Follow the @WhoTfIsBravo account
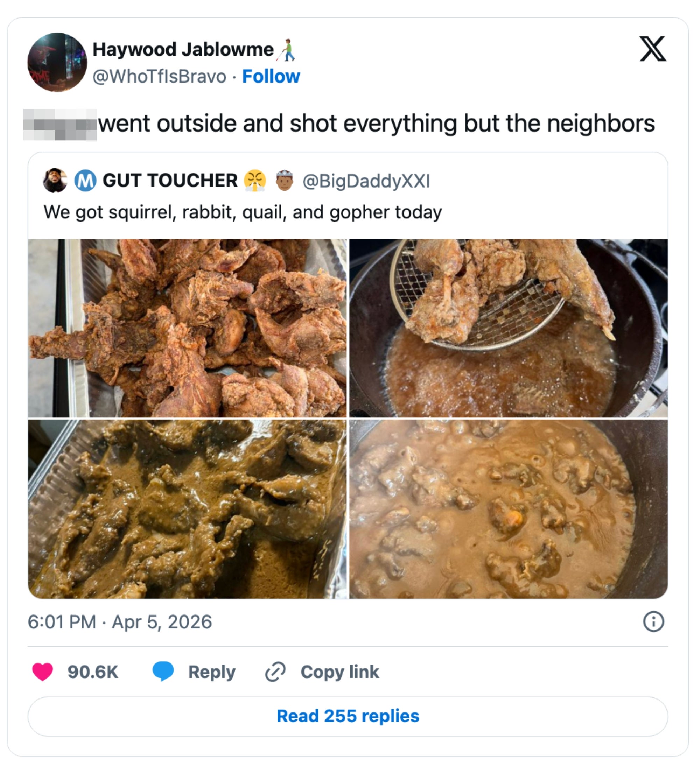This screenshot has width=700, height=773. click(x=271, y=76)
